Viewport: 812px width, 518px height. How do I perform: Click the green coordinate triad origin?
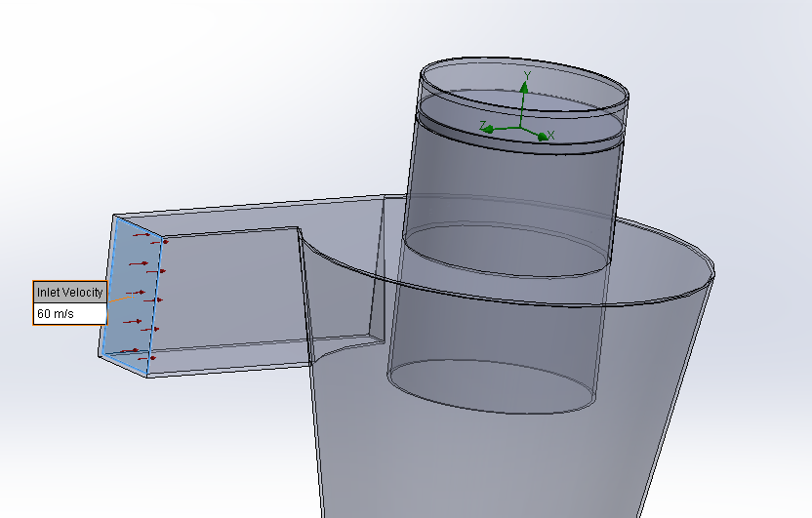[x=520, y=127]
